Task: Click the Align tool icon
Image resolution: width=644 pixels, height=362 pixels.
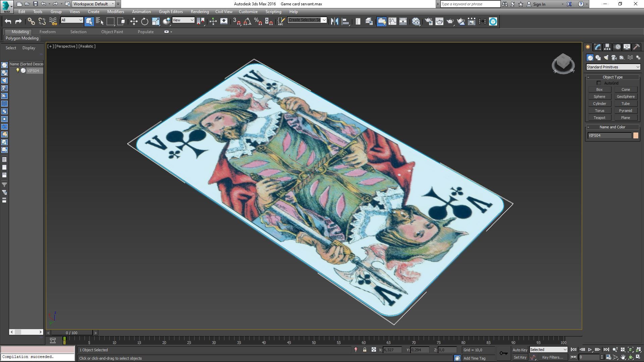Action: coord(345,21)
